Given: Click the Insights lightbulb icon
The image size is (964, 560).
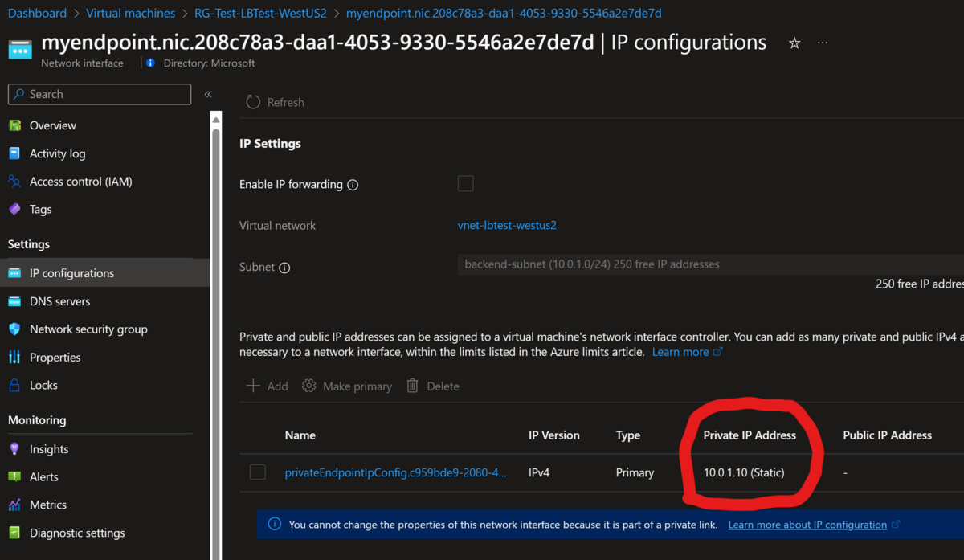Looking at the screenshot, I should pyautogui.click(x=14, y=449).
